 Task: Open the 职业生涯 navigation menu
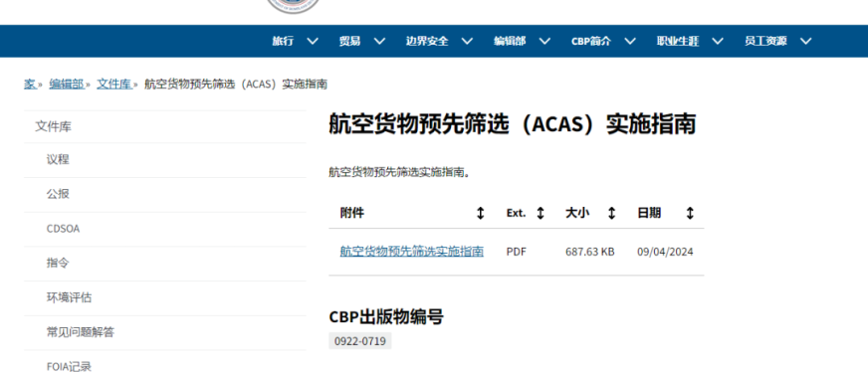coord(678,41)
